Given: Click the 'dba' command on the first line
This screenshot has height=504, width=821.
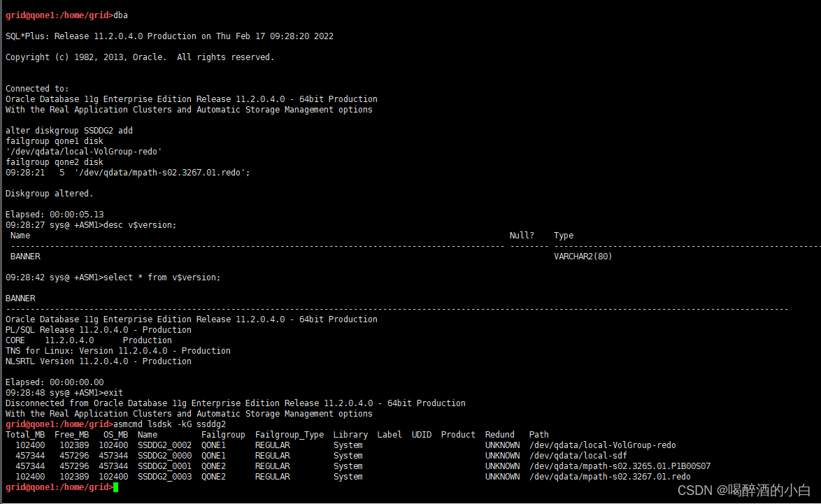Looking at the screenshot, I should click(120, 15).
